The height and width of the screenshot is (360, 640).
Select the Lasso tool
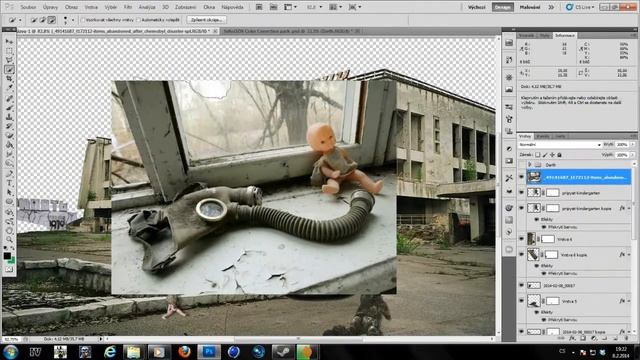click(9, 60)
